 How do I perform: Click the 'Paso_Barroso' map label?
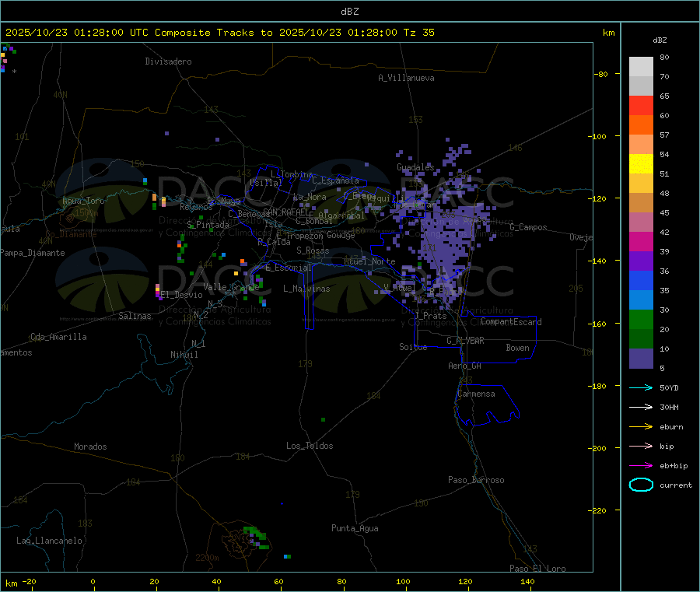click(x=476, y=480)
